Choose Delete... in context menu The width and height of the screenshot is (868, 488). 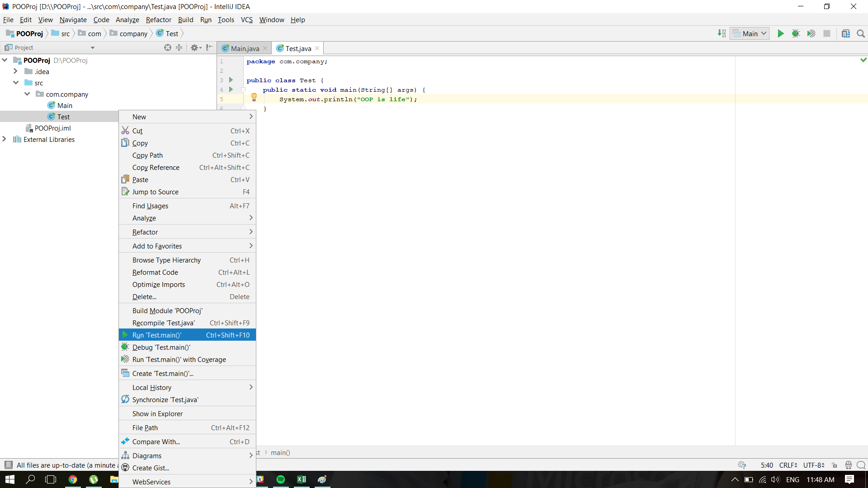pos(187,296)
